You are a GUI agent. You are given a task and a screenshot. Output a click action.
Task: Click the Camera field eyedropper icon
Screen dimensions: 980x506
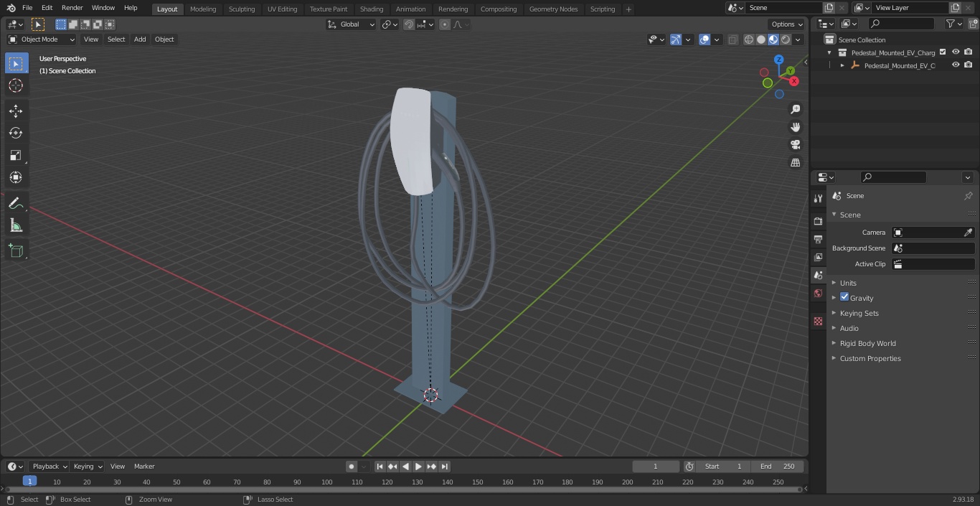968,233
